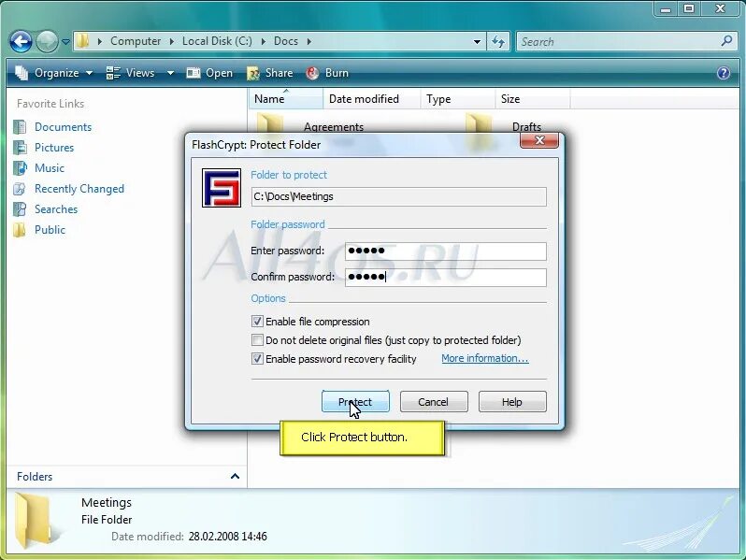Sort by the Type column header
Viewport: 746px width, 560px height.
click(x=458, y=99)
